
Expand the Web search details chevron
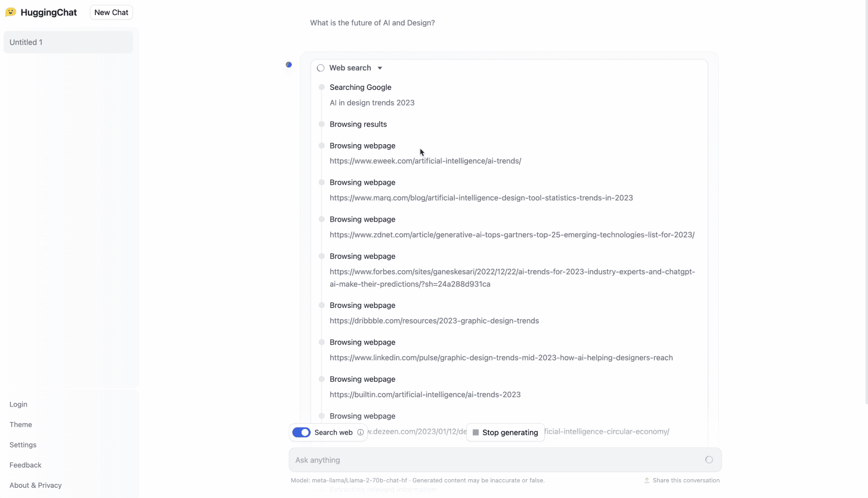[x=380, y=68]
